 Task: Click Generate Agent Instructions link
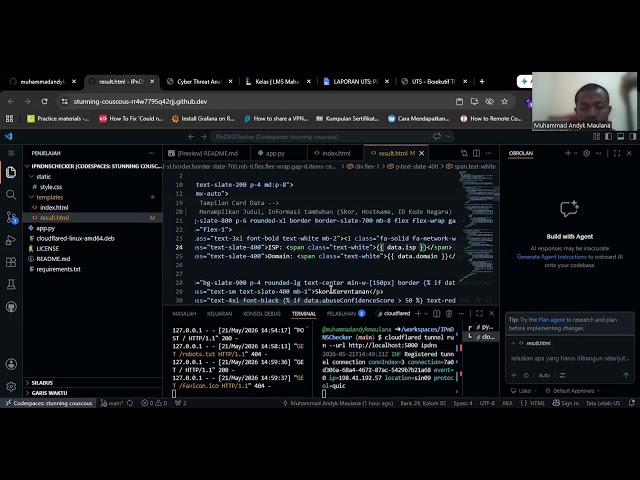[x=551, y=257]
